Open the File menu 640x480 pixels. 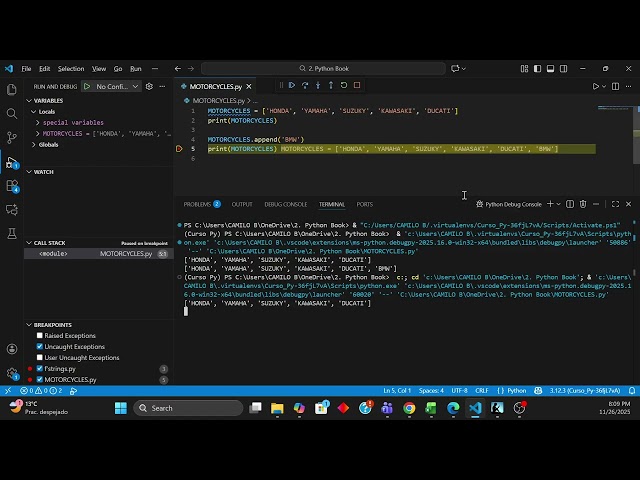26,69
